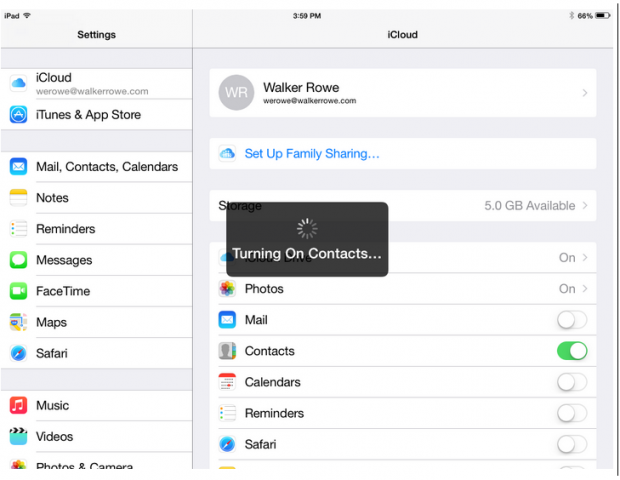Viewport: 620px width, 480px height.
Task: Tap the Safari compass icon in the Settings sidebar
Action: click(18, 353)
